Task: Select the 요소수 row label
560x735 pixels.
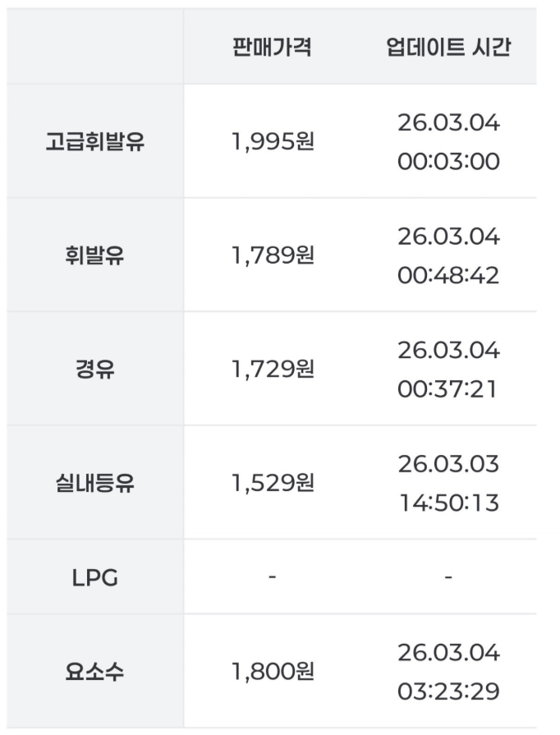Action: (95, 672)
